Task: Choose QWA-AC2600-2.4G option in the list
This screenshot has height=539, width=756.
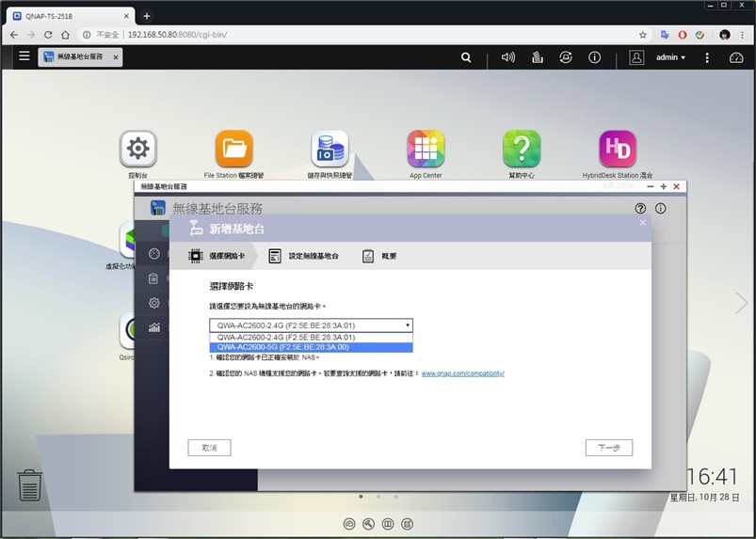Action: point(311,337)
